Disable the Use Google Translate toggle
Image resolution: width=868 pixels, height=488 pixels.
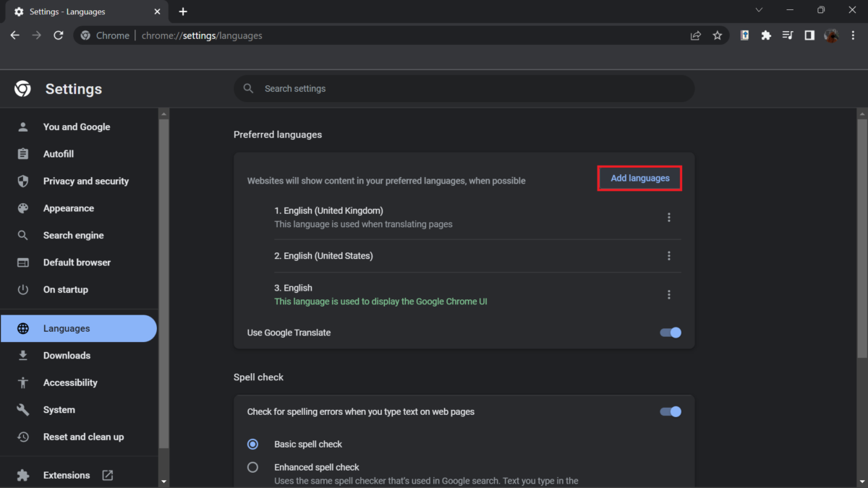pyautogui.click(x=671, y=333)
